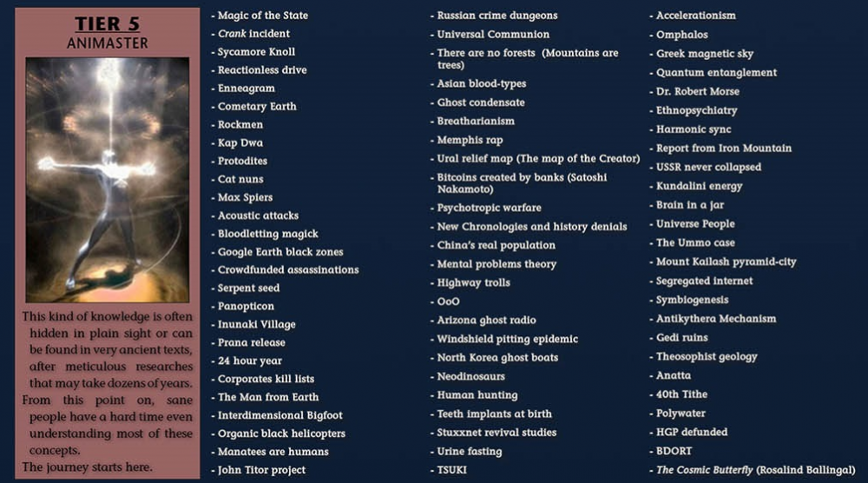Click the 'Magic of the State' entry

click(x=262, y=16)
